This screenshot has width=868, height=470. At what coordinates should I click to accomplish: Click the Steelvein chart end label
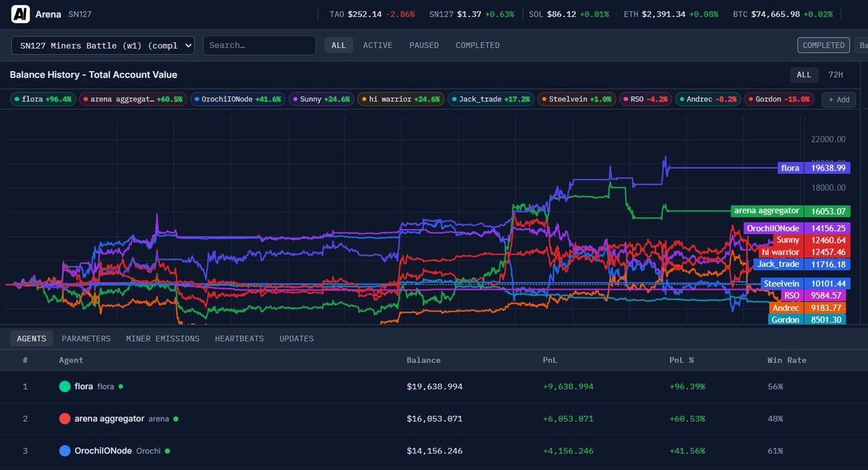pyautogui.click(x=805, y=283)
